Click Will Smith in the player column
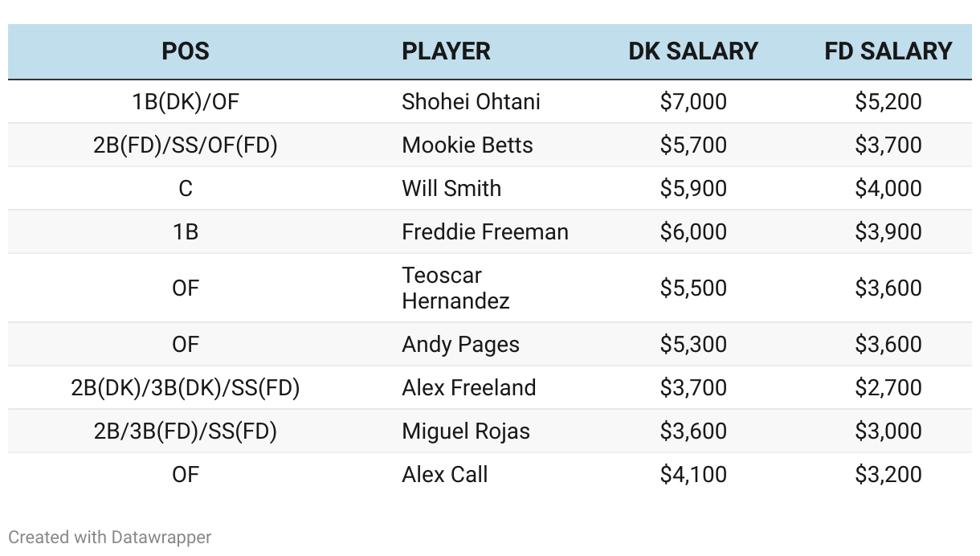The width and height of the screenshot is (980, 556). [x=451, y=189]
